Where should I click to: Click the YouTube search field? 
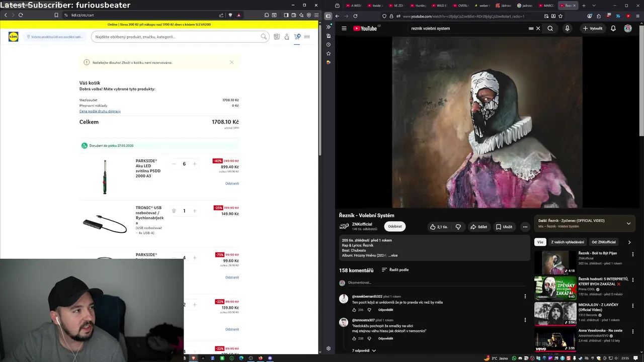tap(468, 28)
